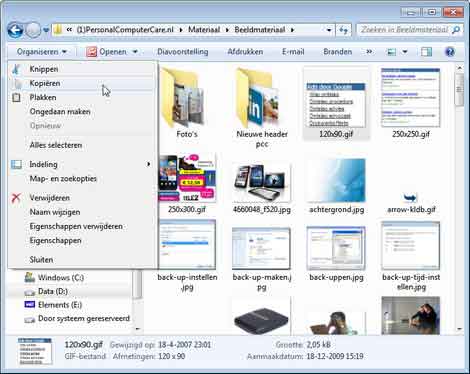
Task: Open the view options dropdown arrow
Action: (x=405, y=52)
